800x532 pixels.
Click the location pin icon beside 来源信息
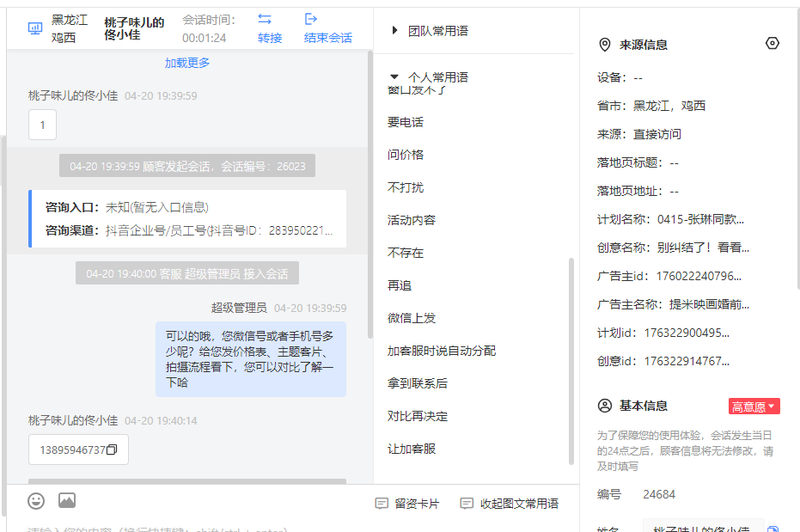[x=605, y=45]
